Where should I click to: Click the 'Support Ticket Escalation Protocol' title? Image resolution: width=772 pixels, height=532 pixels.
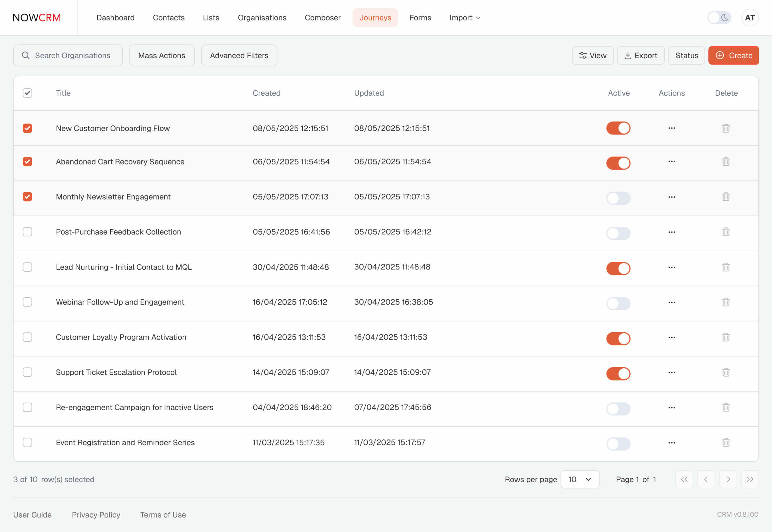116,372
